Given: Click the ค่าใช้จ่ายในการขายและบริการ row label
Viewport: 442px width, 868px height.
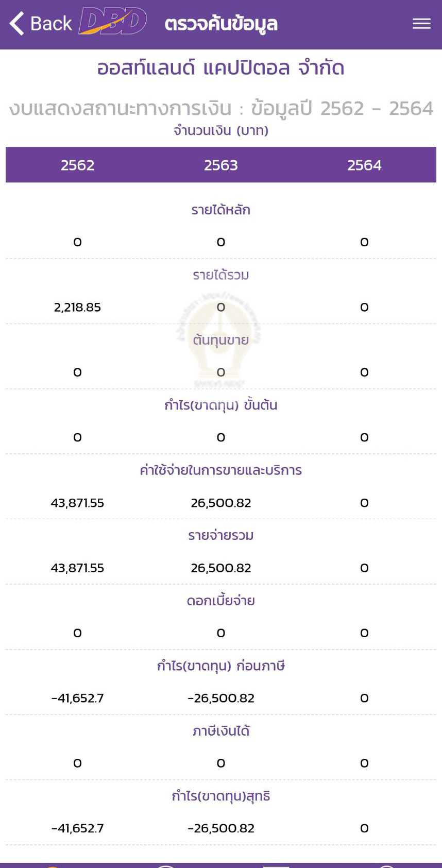Looking at the screenshot, I should point(221,470).
